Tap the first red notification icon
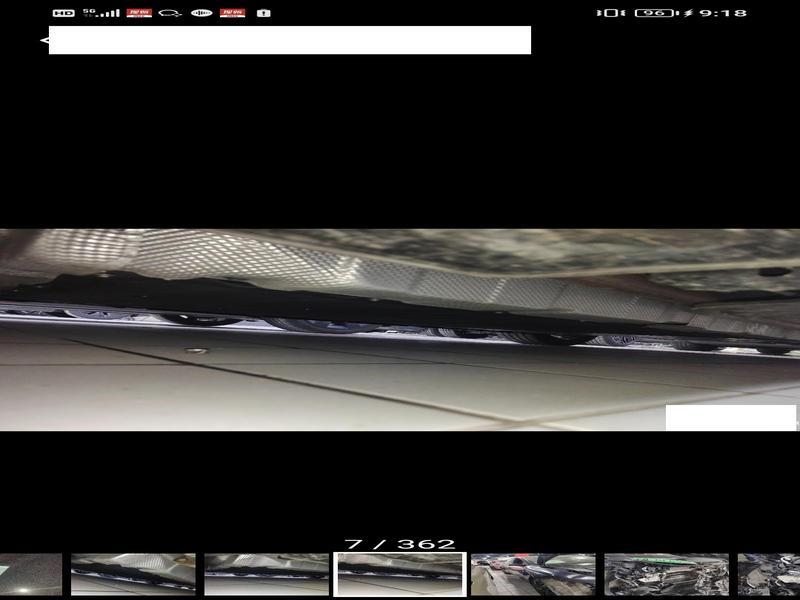Viewport: 800px width, 600px height. click(x=139, y=13)
